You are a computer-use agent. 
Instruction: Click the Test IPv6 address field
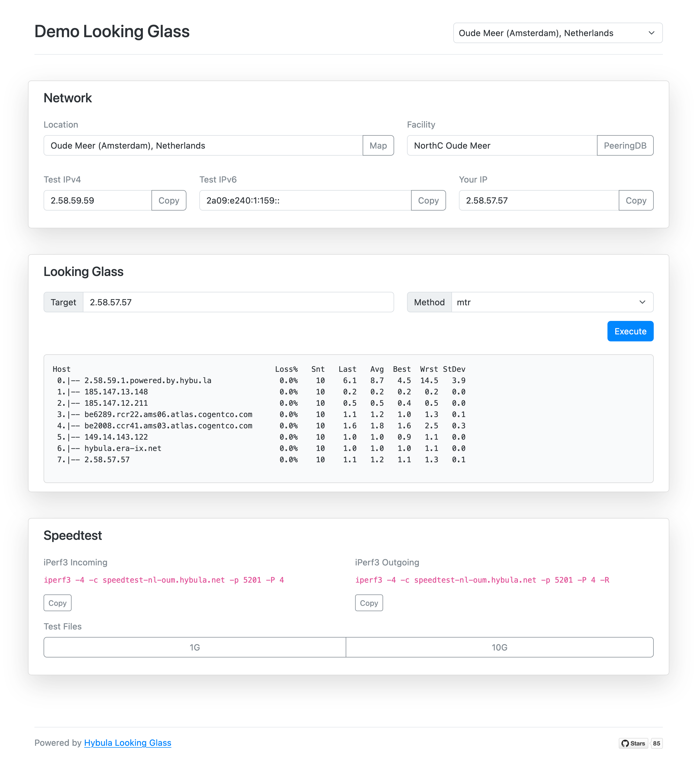(305, 201)
